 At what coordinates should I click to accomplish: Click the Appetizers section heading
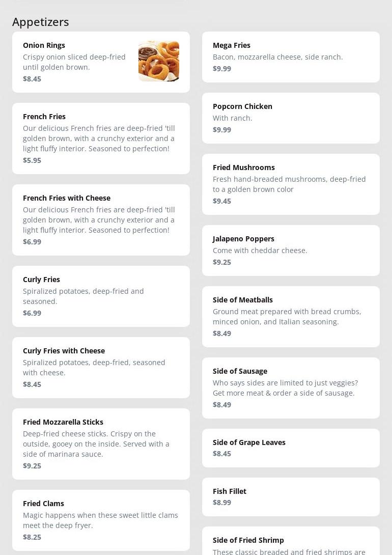point(41,22)
